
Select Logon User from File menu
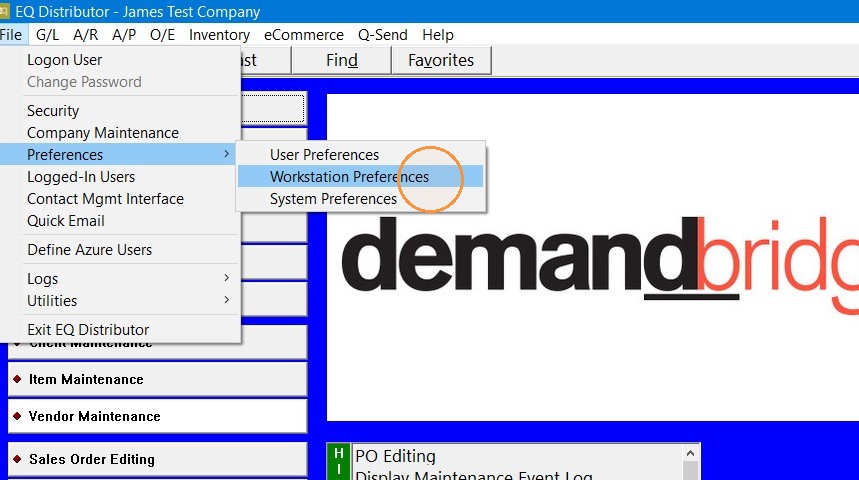click(x=121, y=60)
